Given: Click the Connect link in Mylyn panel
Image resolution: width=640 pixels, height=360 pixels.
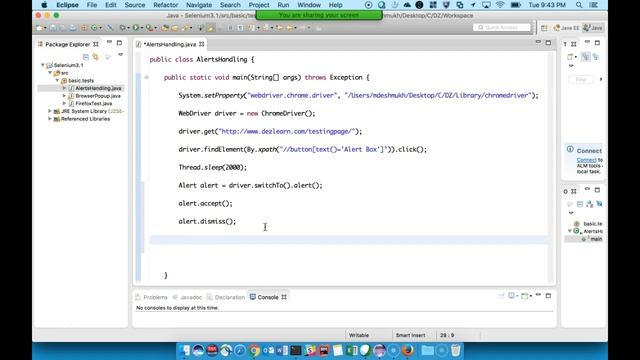Looking at the screenshot, I should point(587,160).
